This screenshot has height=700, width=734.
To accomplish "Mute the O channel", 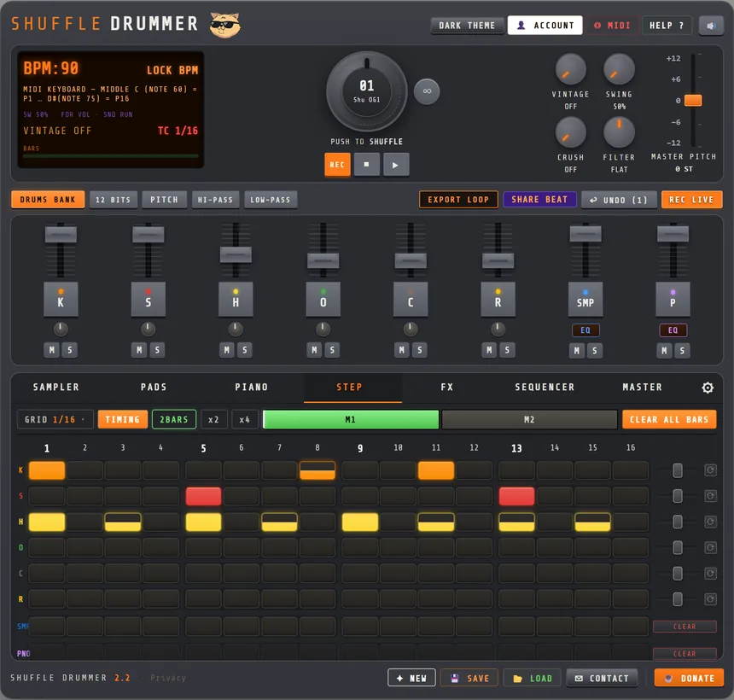I will pyautogui.click(x=314, y=350).
